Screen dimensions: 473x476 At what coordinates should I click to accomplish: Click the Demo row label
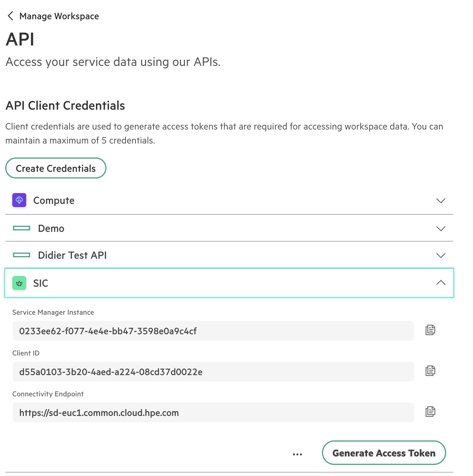51,228
